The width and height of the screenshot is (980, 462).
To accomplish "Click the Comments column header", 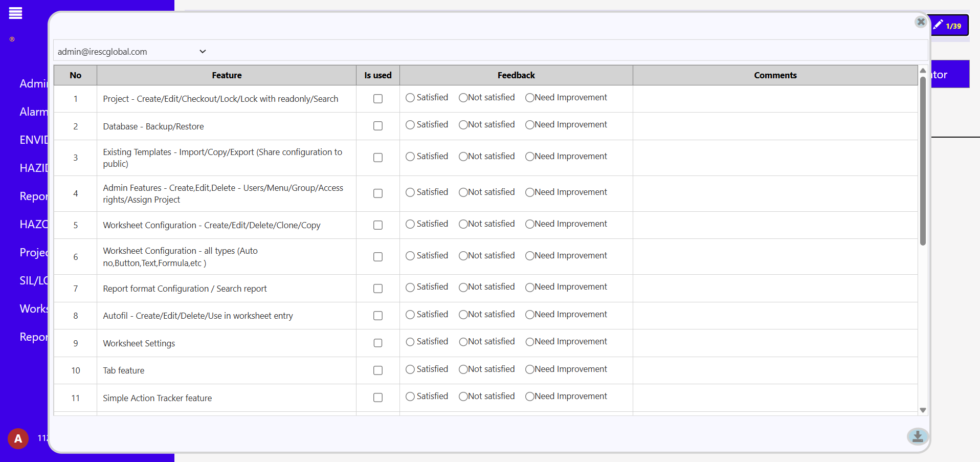I will coord(775,75).
